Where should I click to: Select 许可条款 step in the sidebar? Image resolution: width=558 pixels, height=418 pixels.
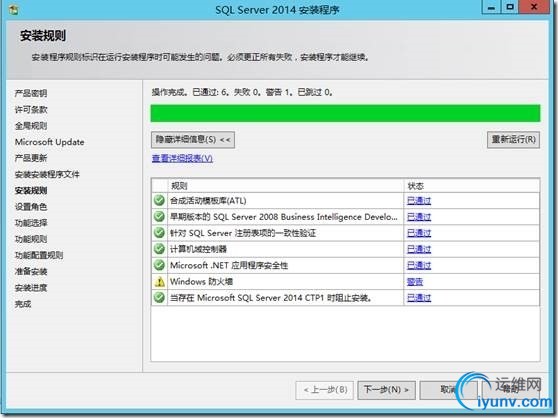pyautogui.click(x=31, y=110)
